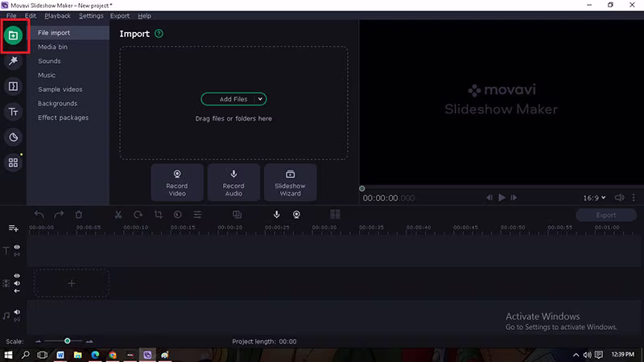644x362 pixels.
Task: Toggle audio track link icon
Action: pyautogui.click(x=17, y=319)
